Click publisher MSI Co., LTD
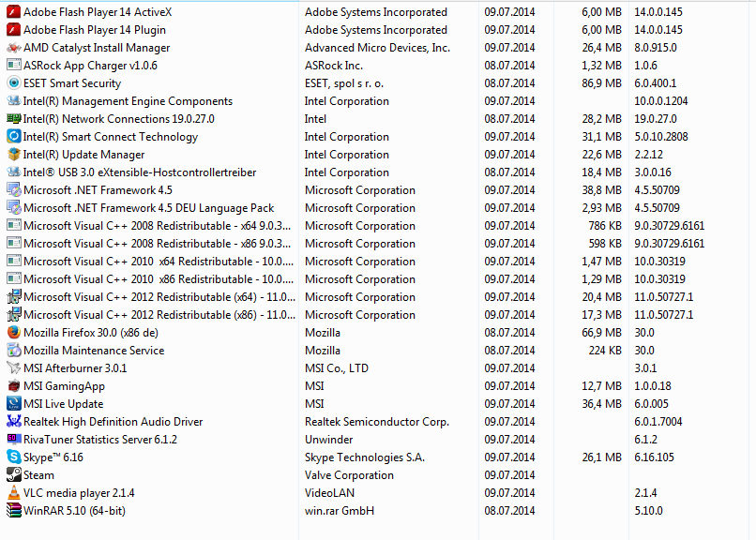756x540 pixels. click(x=337, y=368)
